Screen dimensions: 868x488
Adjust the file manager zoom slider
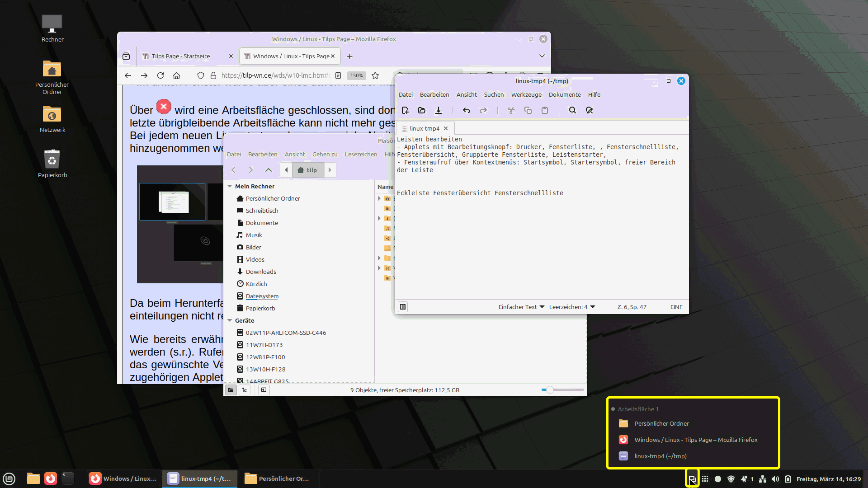coord(550,389)
